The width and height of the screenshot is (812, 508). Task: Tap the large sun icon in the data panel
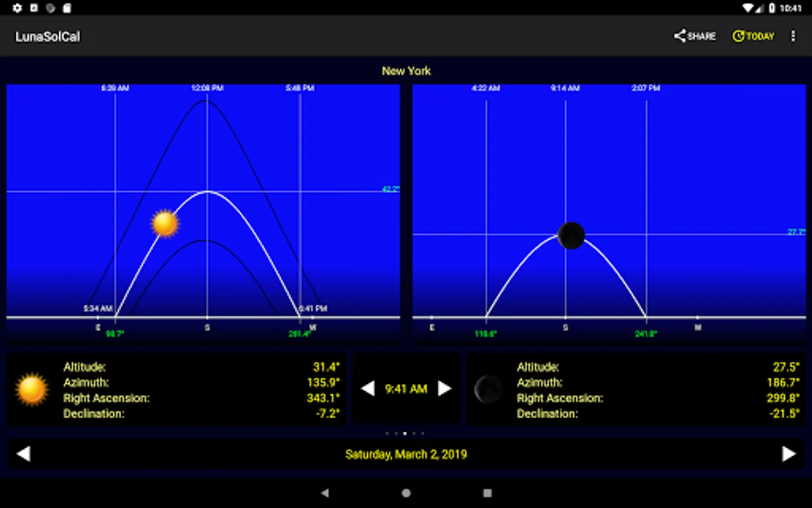click(32, 390)
